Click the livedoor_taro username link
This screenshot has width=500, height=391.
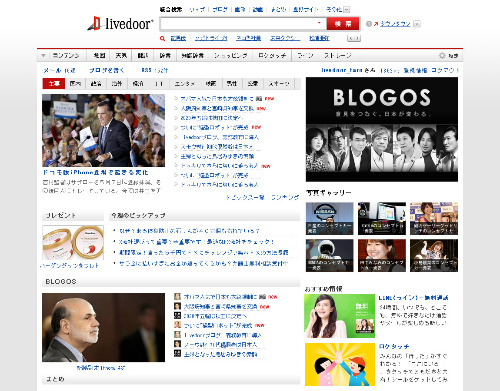pos(342,70)
